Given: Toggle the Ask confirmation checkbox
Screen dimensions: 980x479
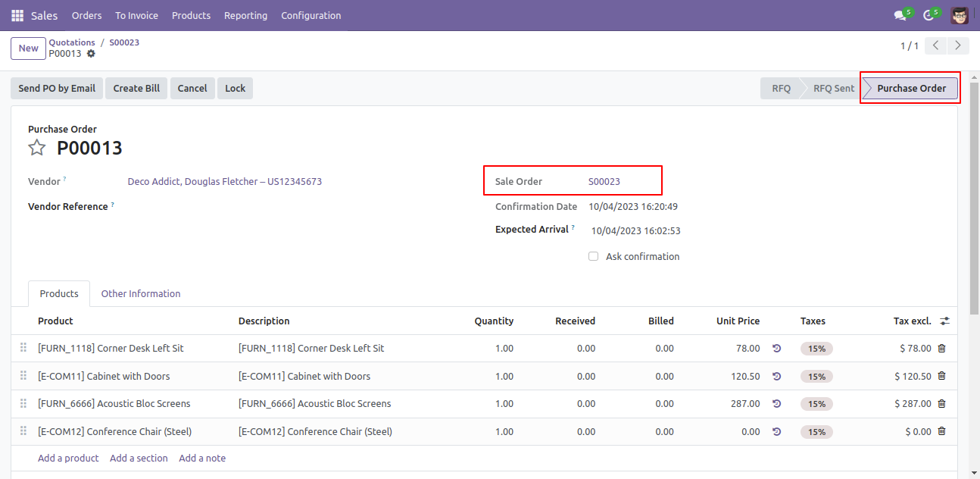Looking at the screenshot, I should (594, 256).
